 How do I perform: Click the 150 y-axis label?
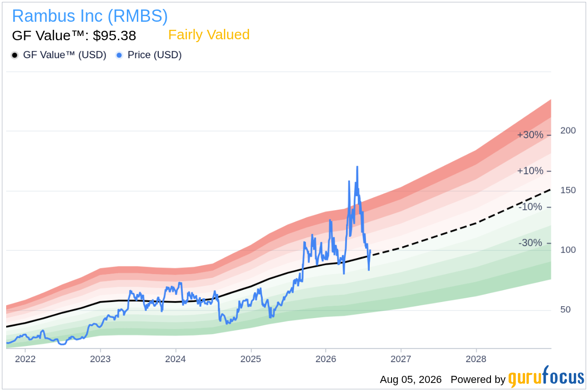pos(568,190)
